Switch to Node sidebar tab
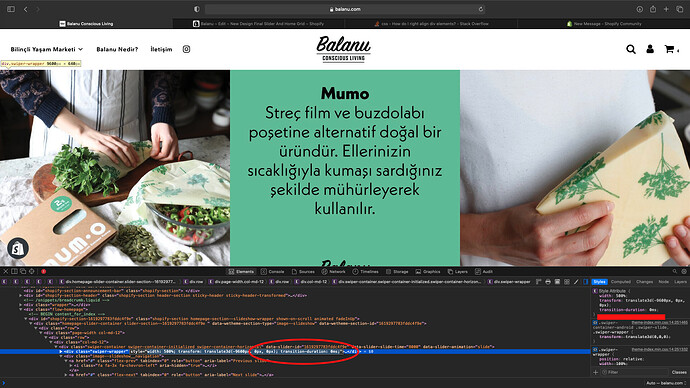Screen dimensions: 690x388 tap(663, 282)
